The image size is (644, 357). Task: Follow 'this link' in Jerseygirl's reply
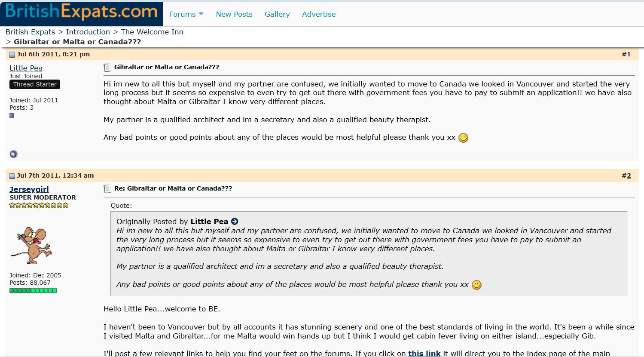click(424, 354)
